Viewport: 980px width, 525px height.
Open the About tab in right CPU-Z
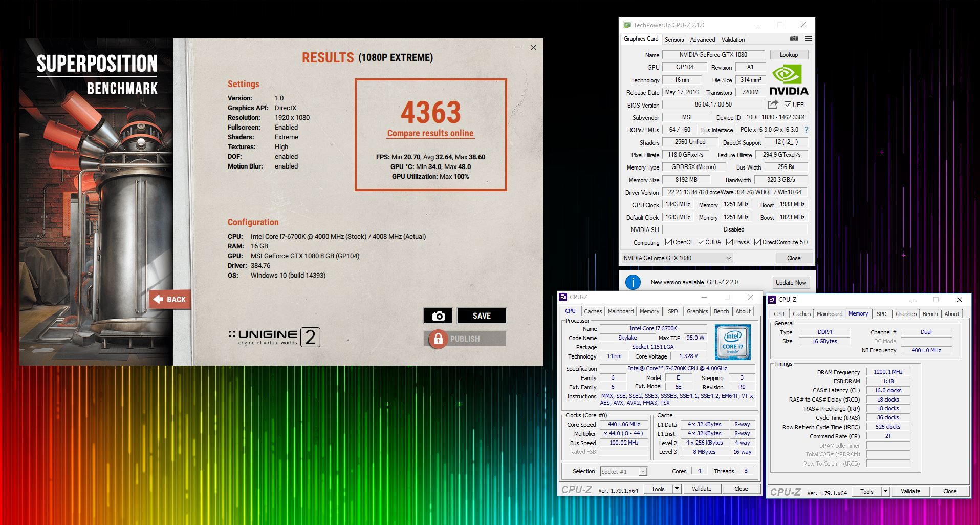(x=951, y=314)
